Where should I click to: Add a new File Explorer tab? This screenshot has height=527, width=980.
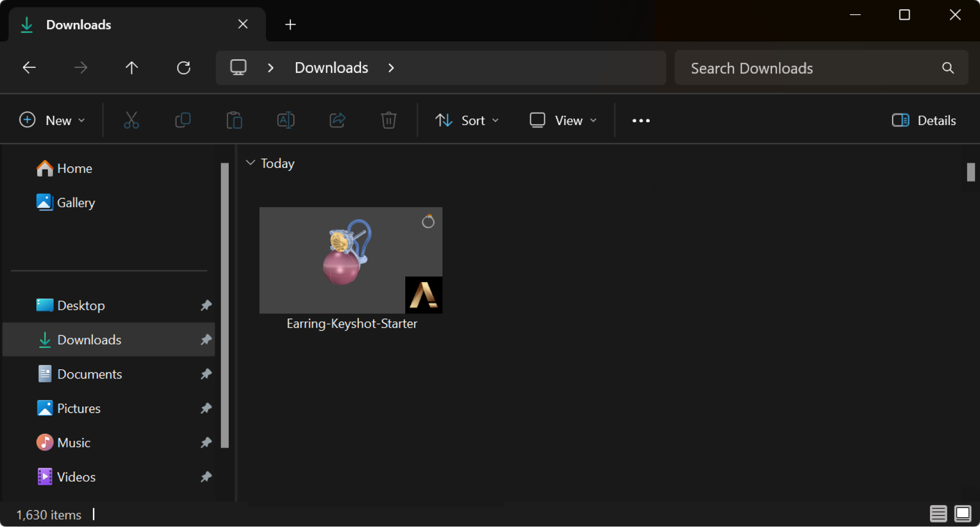290,24
